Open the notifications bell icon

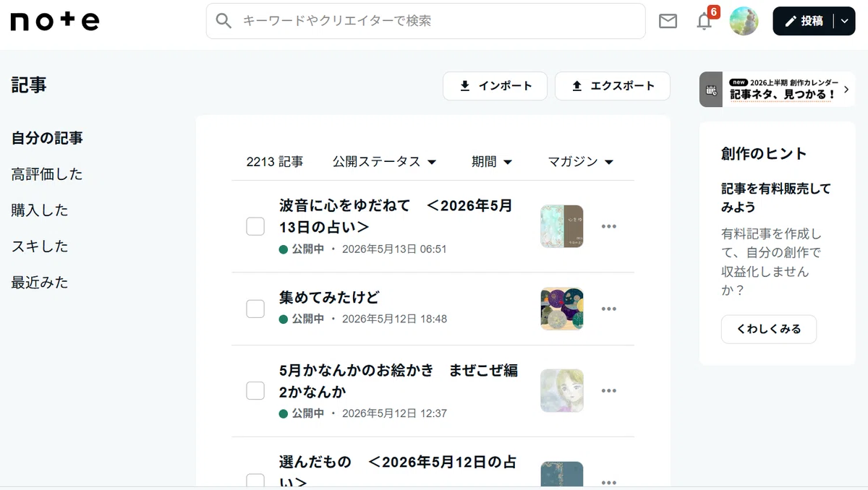[705, 22]
